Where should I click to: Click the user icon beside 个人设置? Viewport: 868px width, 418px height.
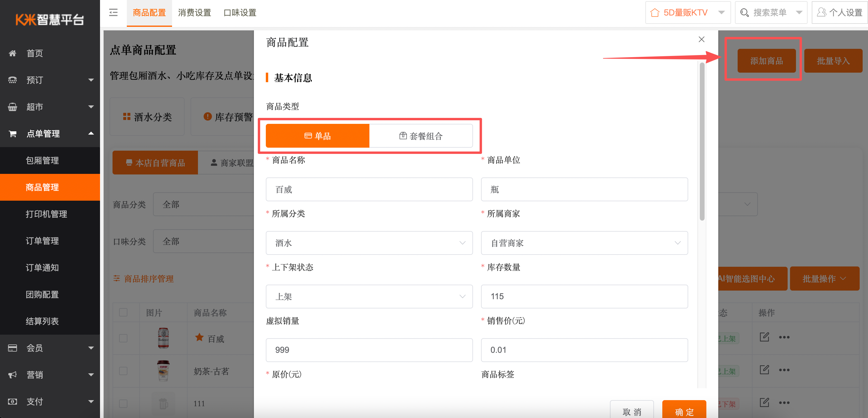coord(822,13)
